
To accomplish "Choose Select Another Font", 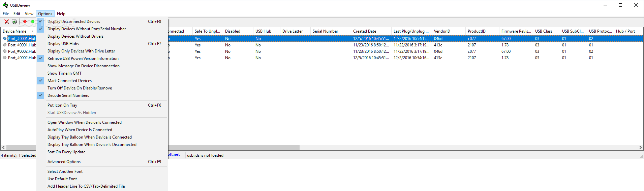I will (x=102, y=171).
